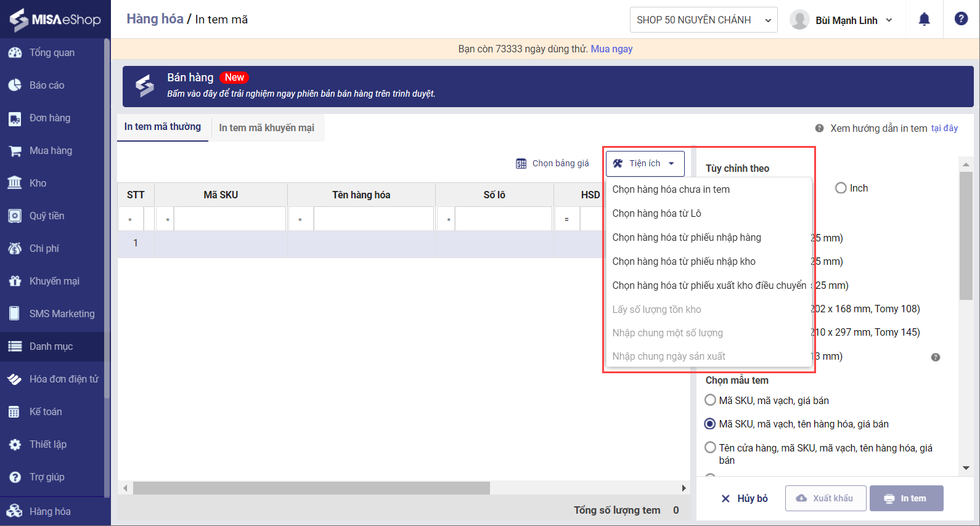The width and height of the screenshot is (980, 526).
Task: Click the In tem print button
Action: (906, 498)
